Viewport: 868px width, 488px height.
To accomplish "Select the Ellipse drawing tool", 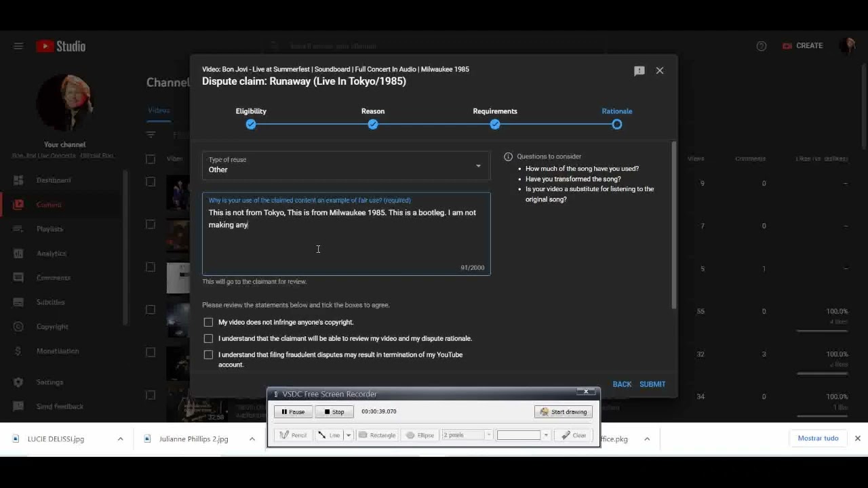I will (x=420, y=435).
